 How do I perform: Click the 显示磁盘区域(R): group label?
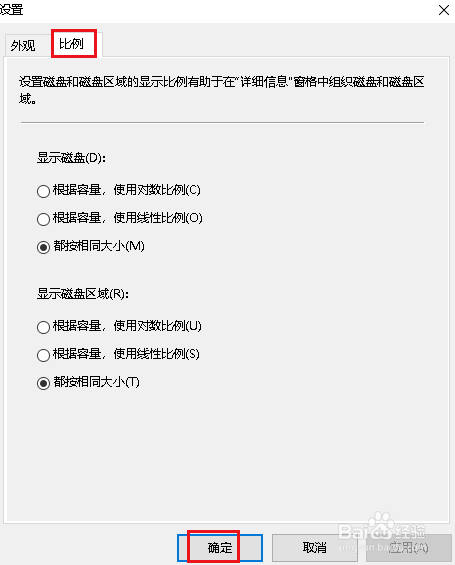click(83, 294)
